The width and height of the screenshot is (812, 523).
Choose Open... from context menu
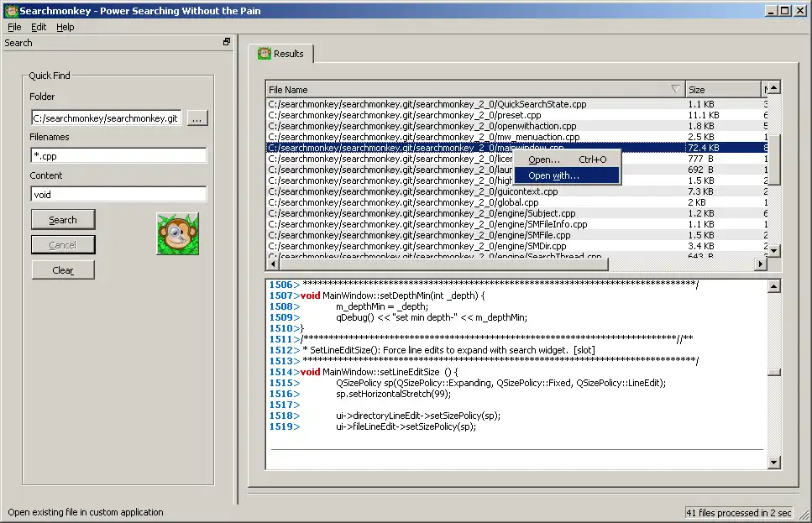[567, 160]
